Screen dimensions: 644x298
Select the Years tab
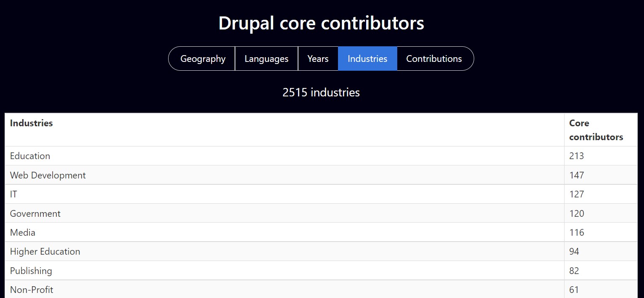click(318, 59)
